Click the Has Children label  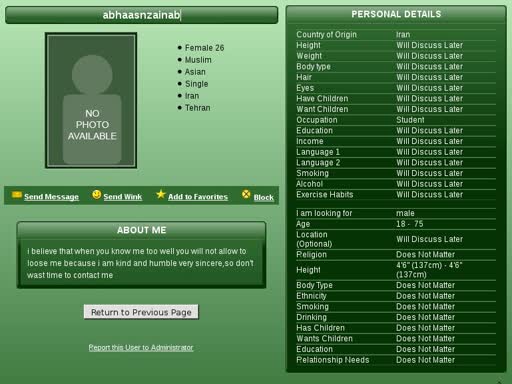tap(320, 328)
